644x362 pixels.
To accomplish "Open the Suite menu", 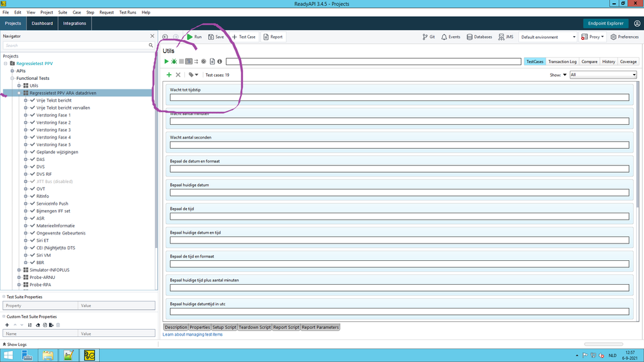I will [63, 12].
